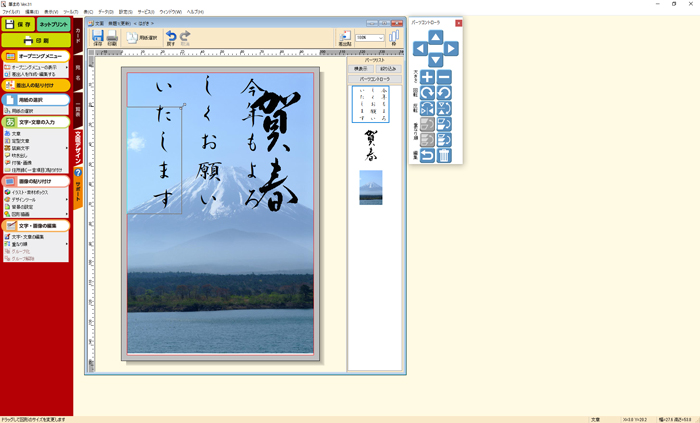Screen dimensions: 700x423
Task: Switch to the サポート side tab
Action: (x=78, y=187)
